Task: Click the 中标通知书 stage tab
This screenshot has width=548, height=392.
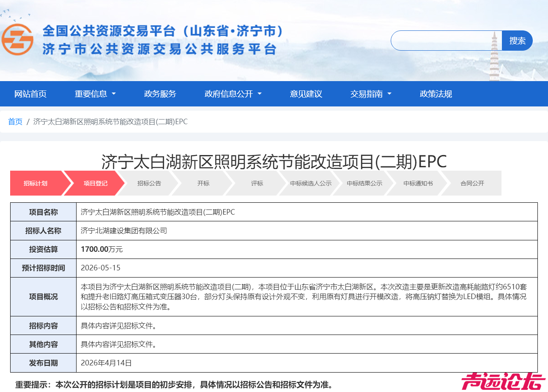Action: [417, 183]
